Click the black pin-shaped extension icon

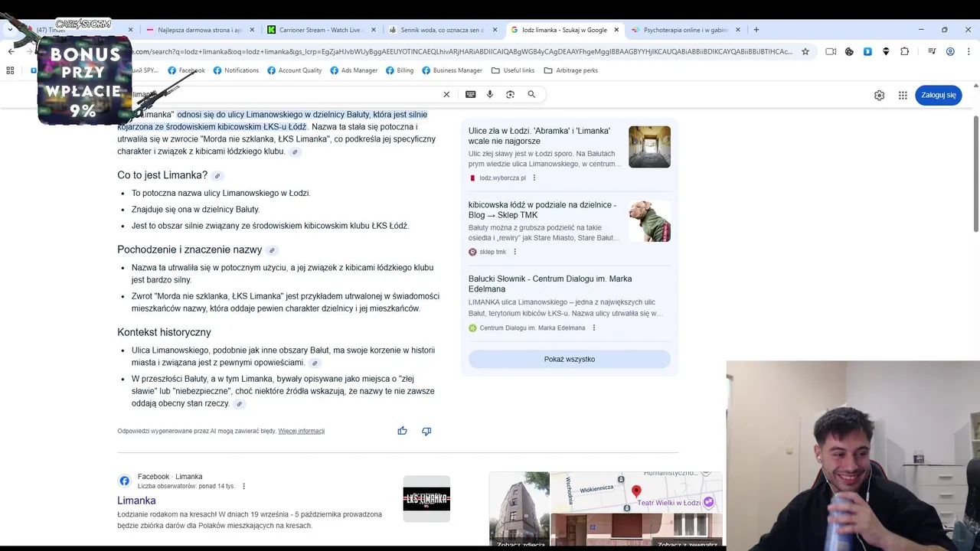(x=886, y=51)
